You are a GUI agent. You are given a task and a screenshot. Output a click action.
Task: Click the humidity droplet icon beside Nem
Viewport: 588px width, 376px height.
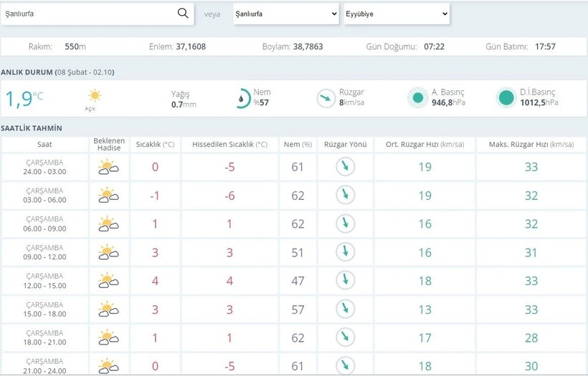pos(243,98)
